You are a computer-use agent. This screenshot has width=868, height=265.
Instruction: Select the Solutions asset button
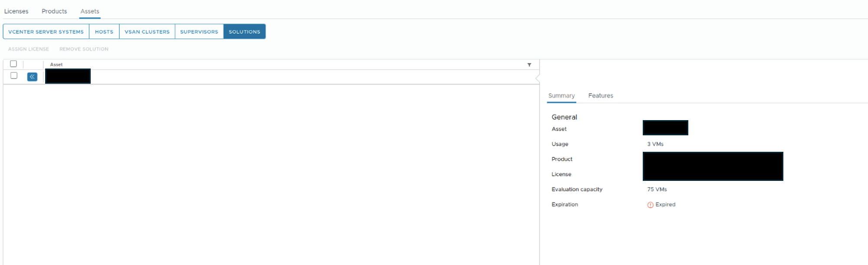[x=245, y=32]
